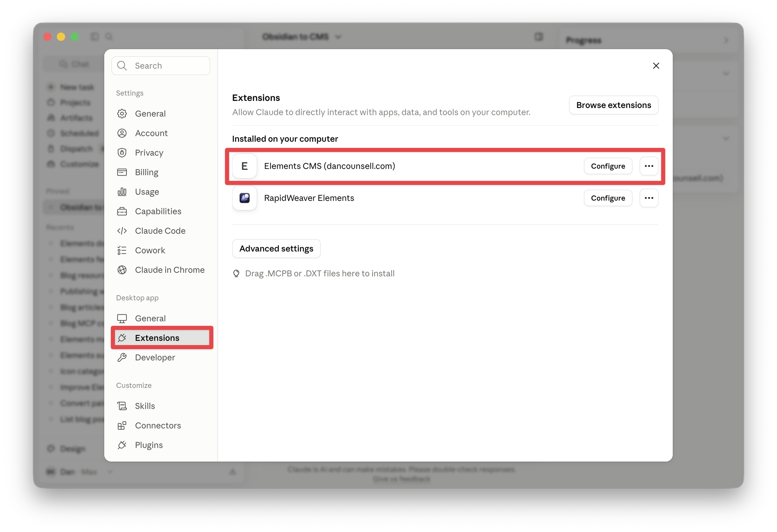This screenshot has height=532, width=777.
Task: Click the search icon in the main window titlebar
Action: [109, 36]
